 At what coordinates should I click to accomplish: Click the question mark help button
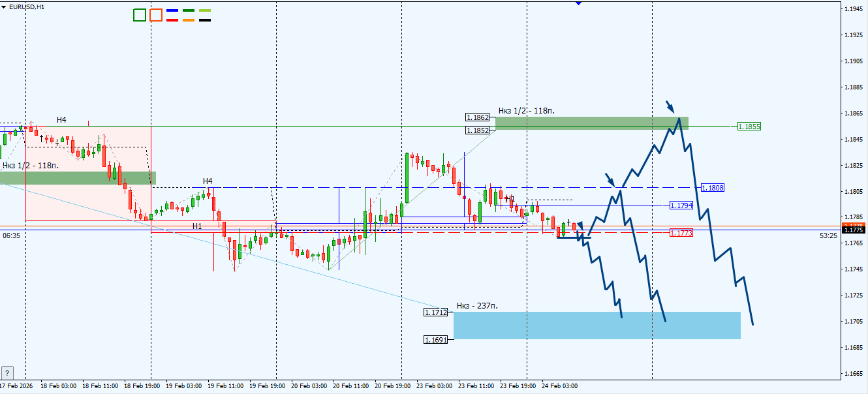7,373
